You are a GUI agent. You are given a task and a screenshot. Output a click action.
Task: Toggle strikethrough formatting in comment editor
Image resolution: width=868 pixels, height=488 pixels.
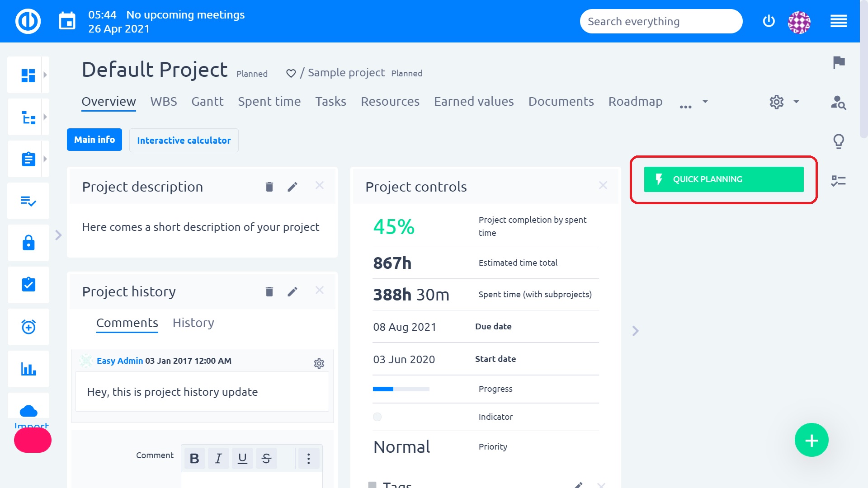pyautogui.click(x=266, y=459)
